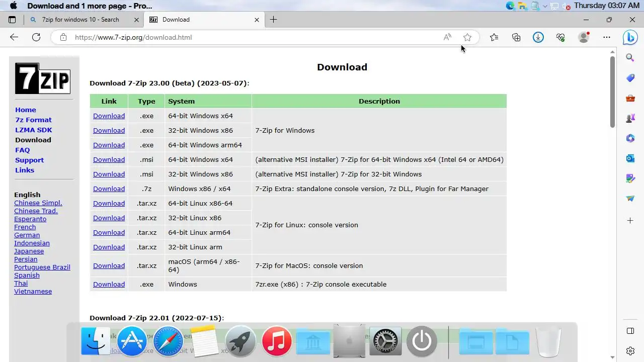The height and width of the screenshot is (362, 644).
Task: Switch language to Chinese Simpl.
Action: 38,203
